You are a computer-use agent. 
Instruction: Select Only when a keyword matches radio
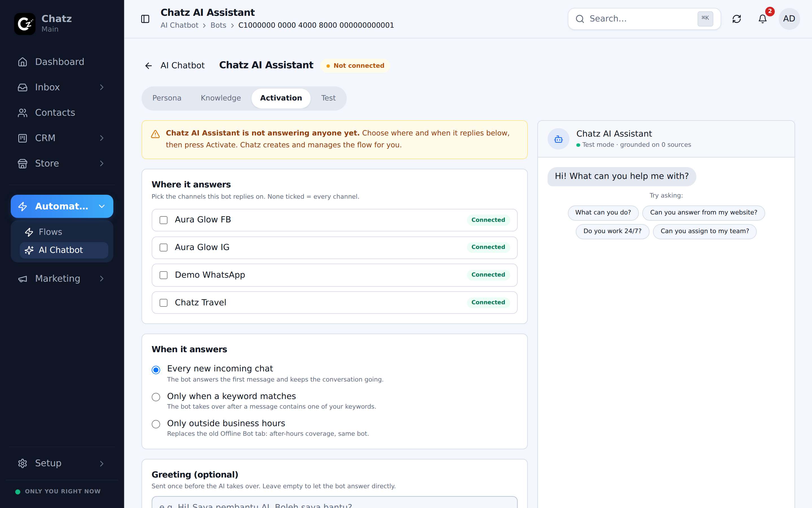pyautogui.click(x=156, y=397)
